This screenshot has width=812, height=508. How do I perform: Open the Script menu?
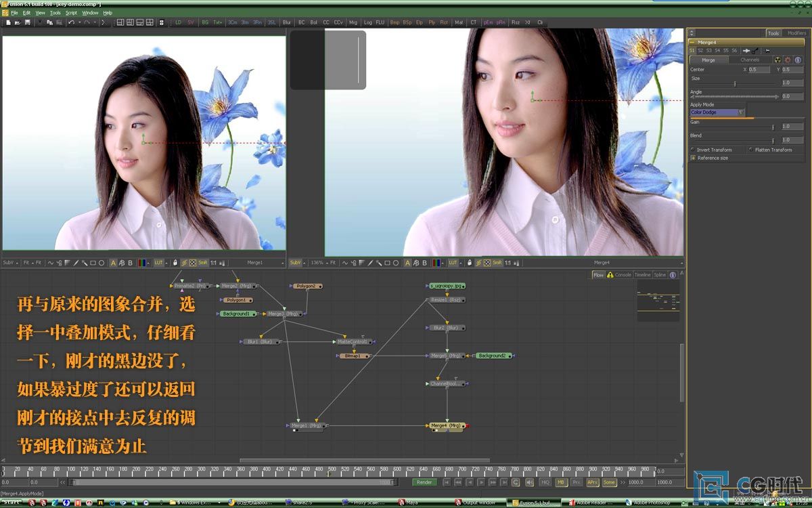71,13
